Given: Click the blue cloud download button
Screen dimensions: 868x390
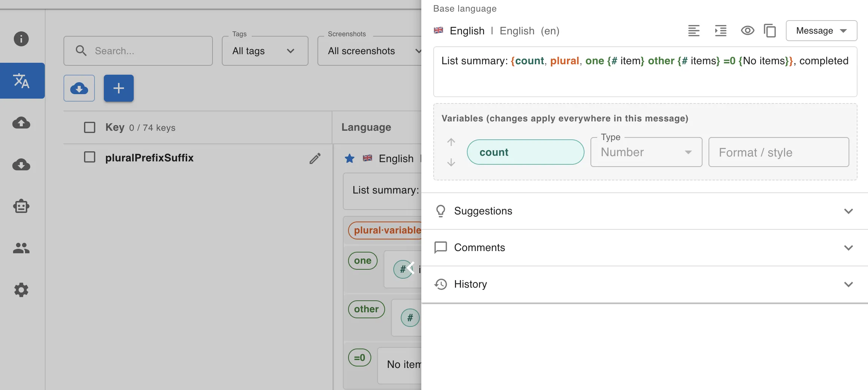Looking at the screenshot, I should click(79, 88).
